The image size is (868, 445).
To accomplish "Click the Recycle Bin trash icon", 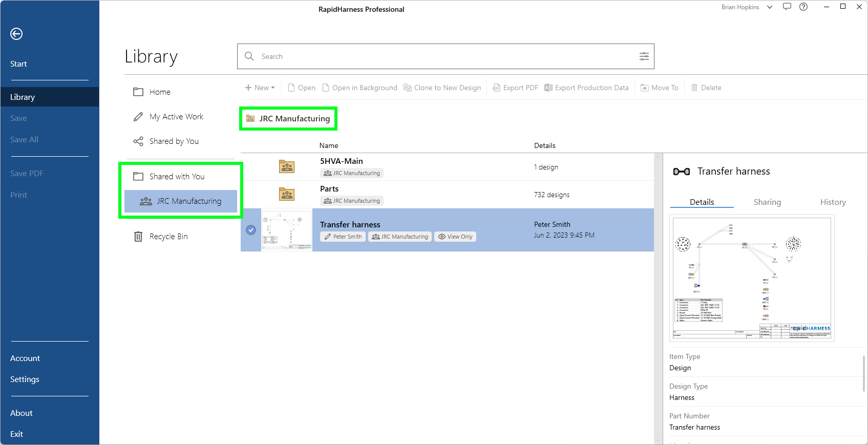I will [x=138, y=237].
